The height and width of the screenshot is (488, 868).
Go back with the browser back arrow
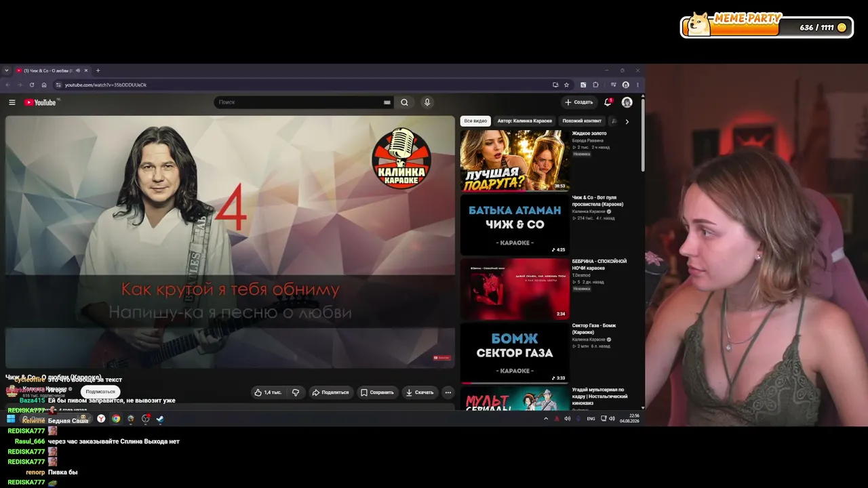point(7,85)
